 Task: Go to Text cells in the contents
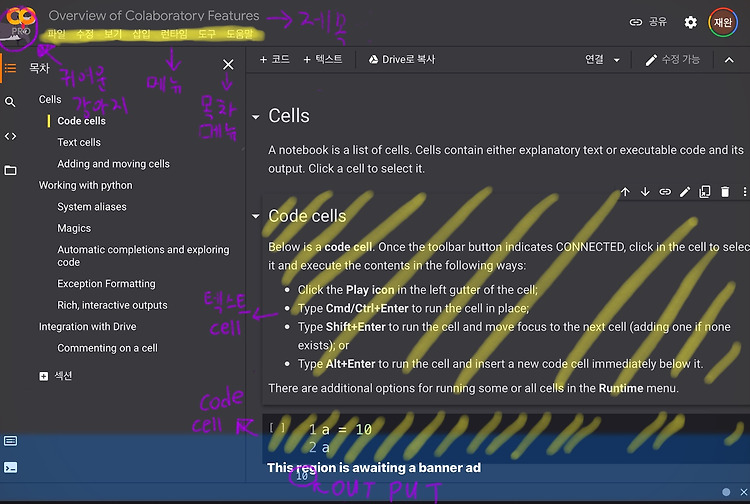click(x=79, y=142)
